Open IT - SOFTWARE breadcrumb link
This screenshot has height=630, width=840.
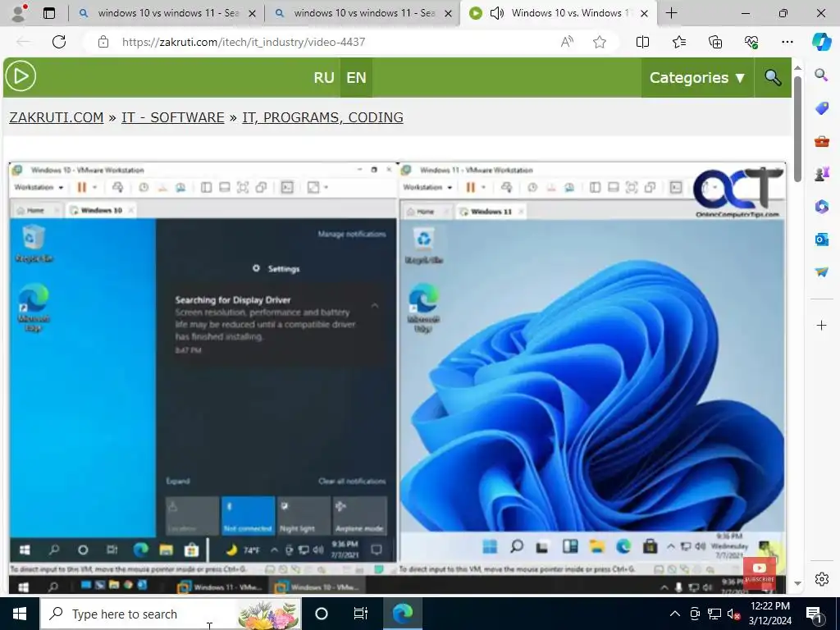click(x=172, y=117)
